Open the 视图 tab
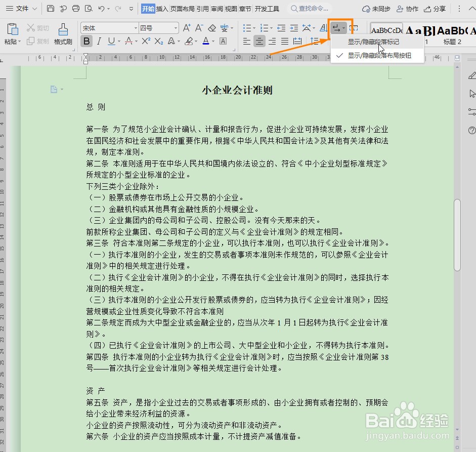The image size is (476, 452). tap(231, 9)
